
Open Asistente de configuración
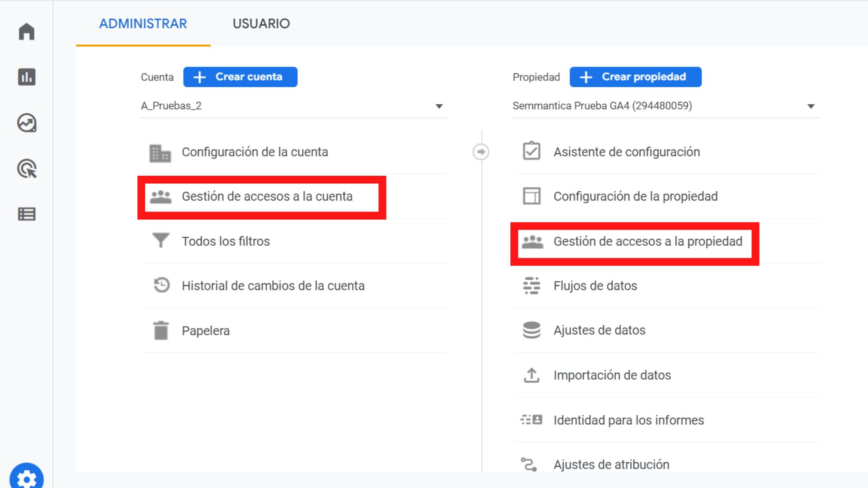click(626, 152)
